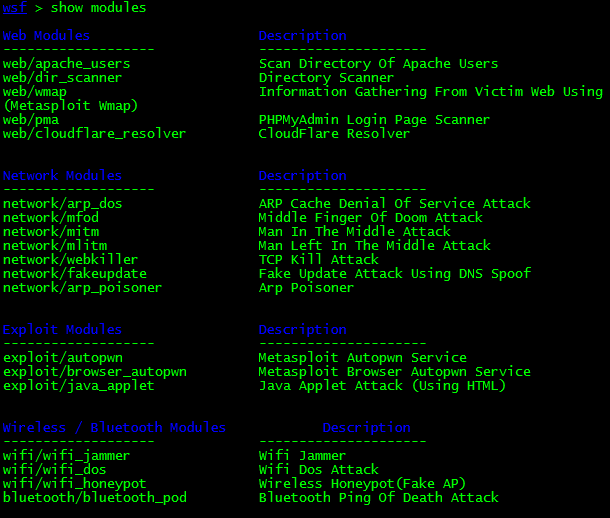610x518 pixels.
Task: Select the web/dir_scanner module line
Action: pyautogui.click(x=62, y=78)
